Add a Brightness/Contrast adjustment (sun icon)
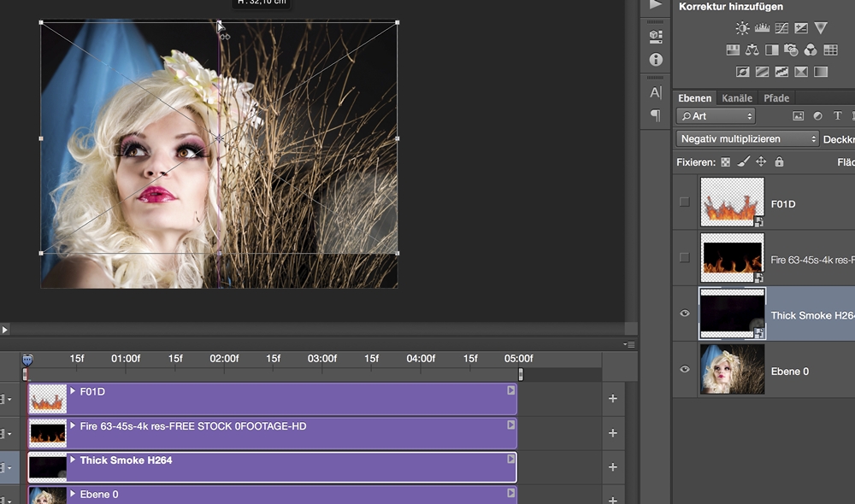The image size is (855, 504). 742,29
